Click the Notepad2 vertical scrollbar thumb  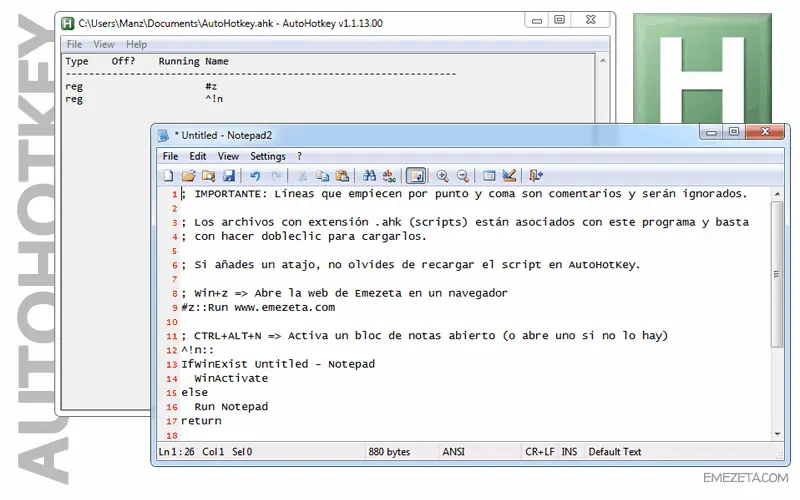coord(777,274)
